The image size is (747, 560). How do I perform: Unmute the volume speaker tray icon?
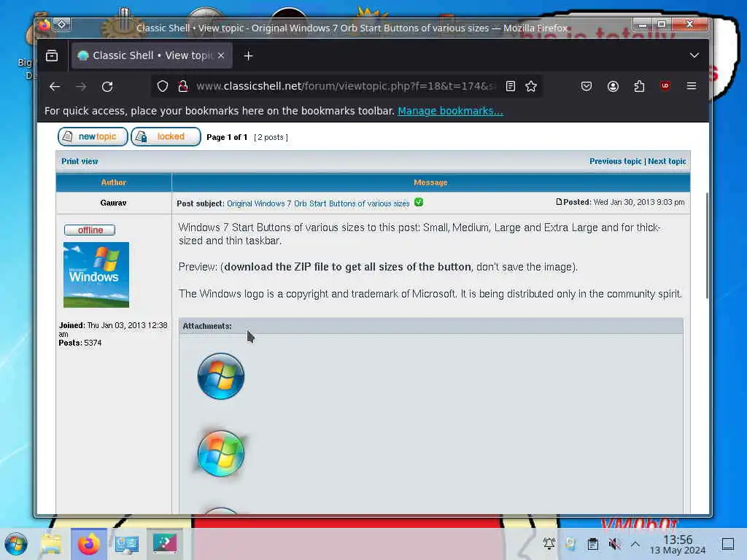[x=614, y=543]
